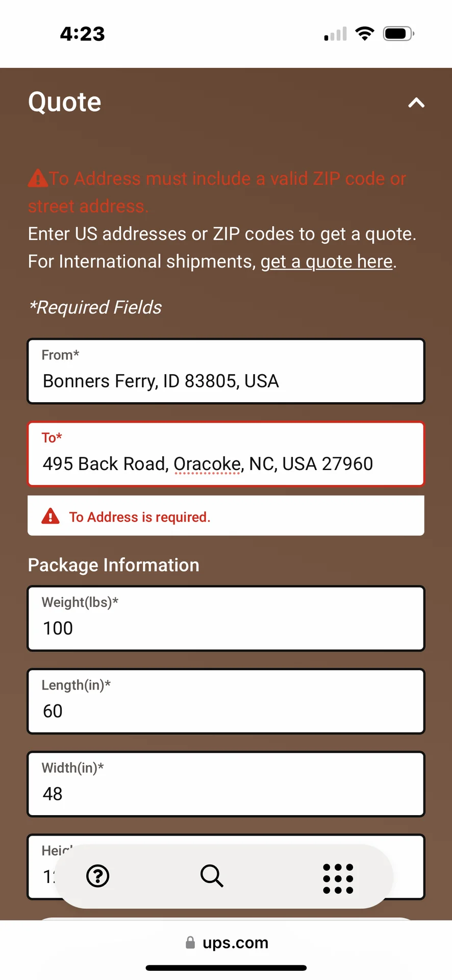Viewport: 452px width, 980px height.
Task: Tap the battery status icon
Action: (x=398, y=34)
